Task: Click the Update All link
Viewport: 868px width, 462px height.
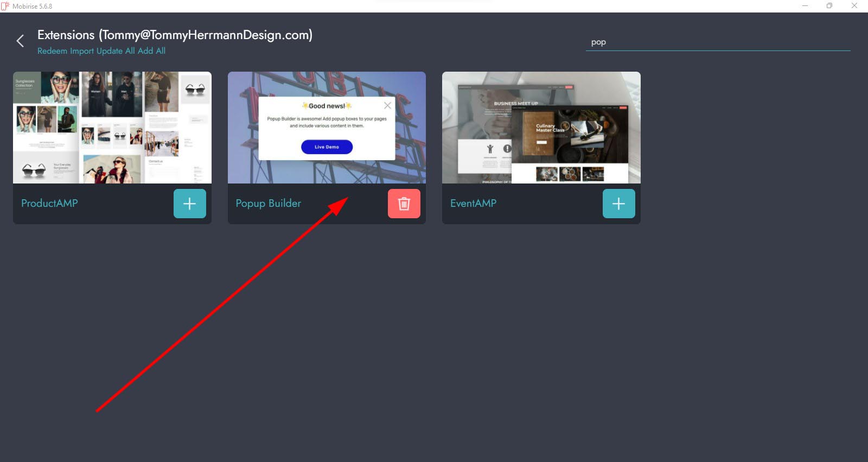Action: (x=116, y=51)
